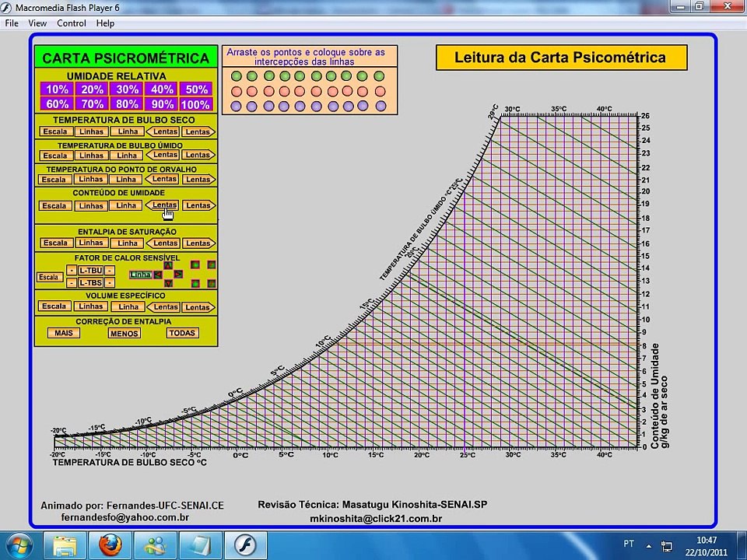747x560 pixels.
Task: Click the minus button left of L-TBU
Action: point(72,271)
